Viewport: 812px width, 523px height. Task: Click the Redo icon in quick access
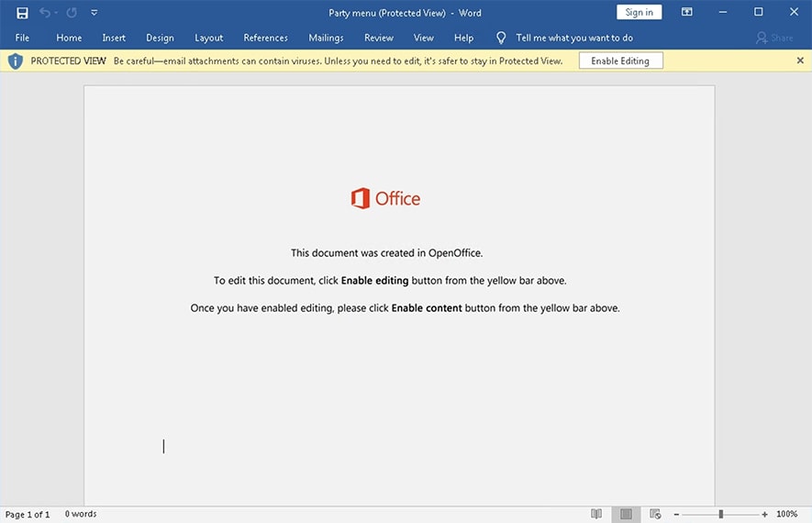(x=72, y=13)
